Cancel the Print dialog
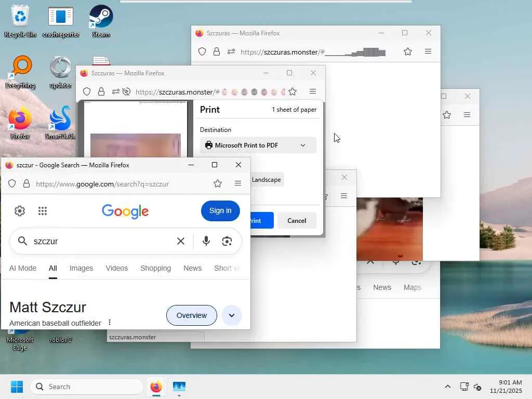532x399 pixels. point(297,220)
